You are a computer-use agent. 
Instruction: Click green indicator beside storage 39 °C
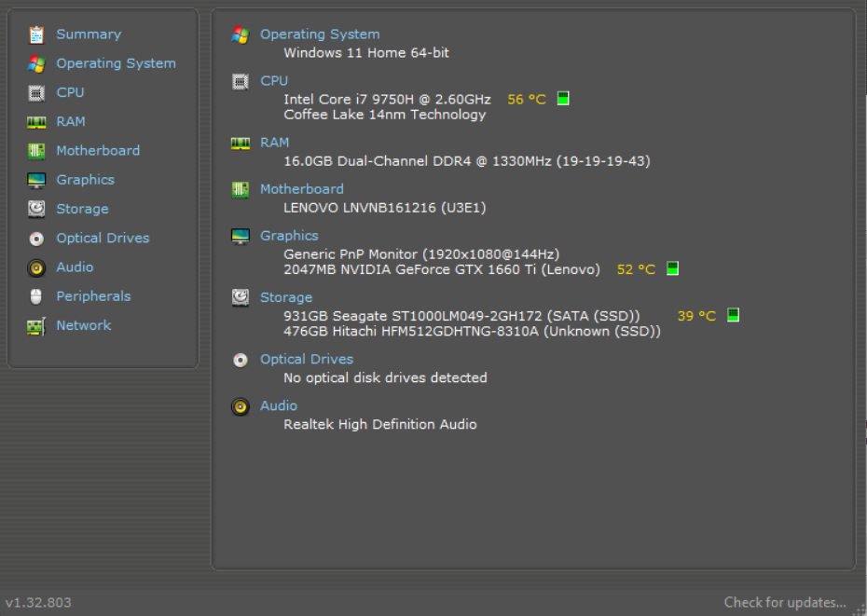(x=733, y=315)
